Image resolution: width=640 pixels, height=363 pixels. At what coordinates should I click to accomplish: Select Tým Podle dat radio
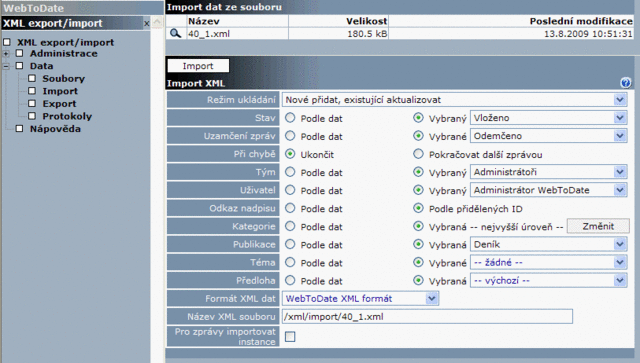290,172
